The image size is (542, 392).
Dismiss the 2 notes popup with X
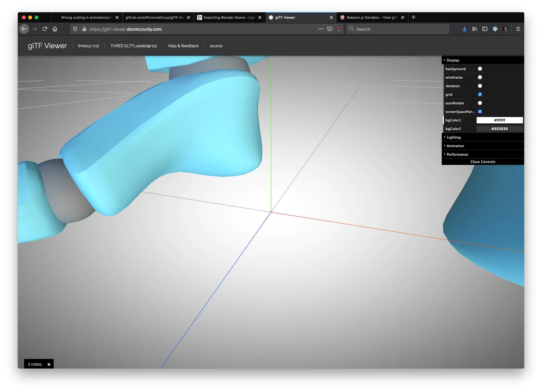click(x=49, y=364)
